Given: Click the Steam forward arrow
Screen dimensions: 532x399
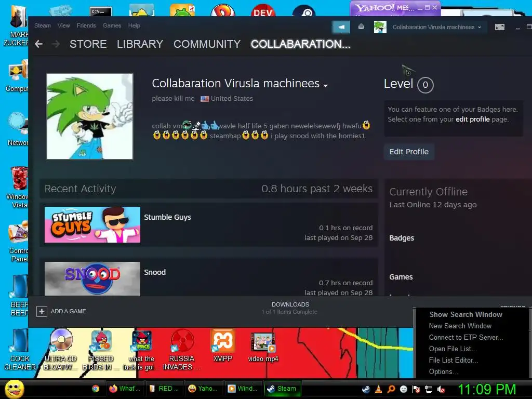Looking at the screenshot, I should (56, 44).
